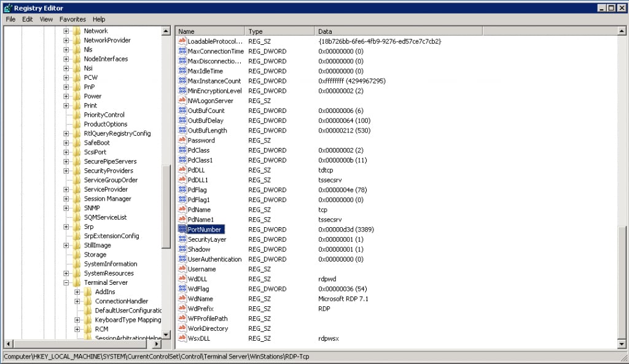Click the string icon beside the Username value
The image size is (629, 364).
click(x=182, y=269)
